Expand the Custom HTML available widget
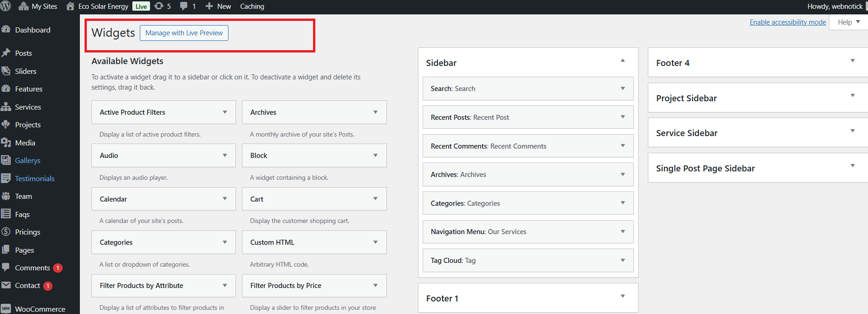Image resolution: width=868 pixels, height=314 pixels. (x=375, y=242)
